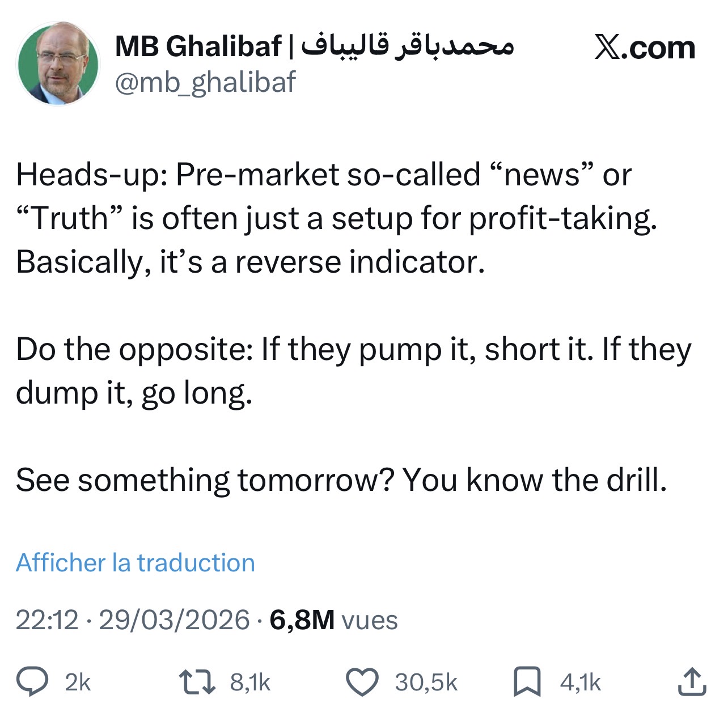Open the 6,8M vues view count
This screenshot has height=725, width=728.
333,620
